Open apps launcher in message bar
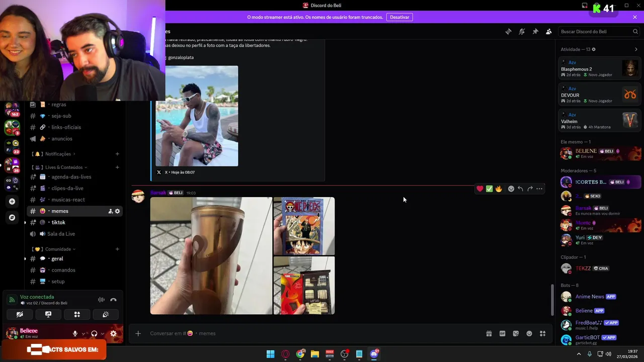The height and width of the screenshot is (362, 644). tap(543, 333)
